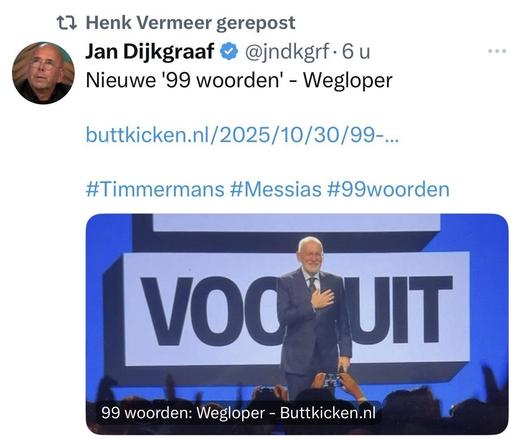Open the 'Henk Vermeer gerepost' label
521x441 pixels.
[190, 23]
